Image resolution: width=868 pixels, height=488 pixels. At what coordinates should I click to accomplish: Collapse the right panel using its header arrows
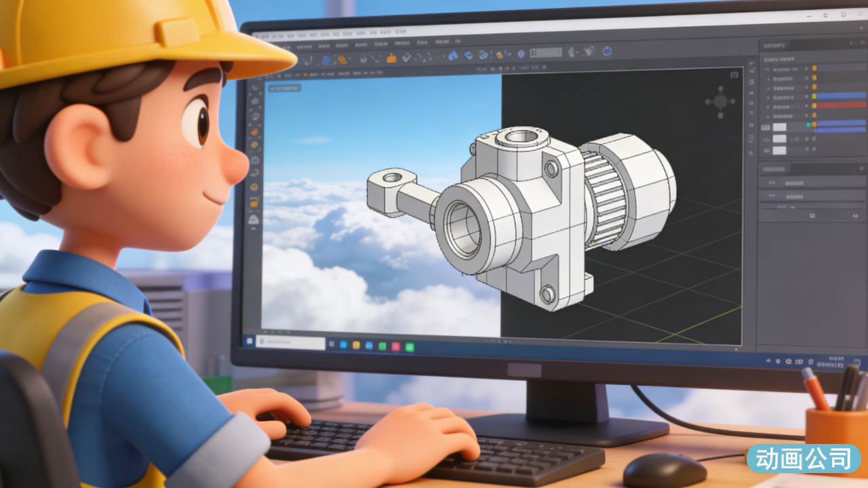pyautogui.click(x=854, y=45)
